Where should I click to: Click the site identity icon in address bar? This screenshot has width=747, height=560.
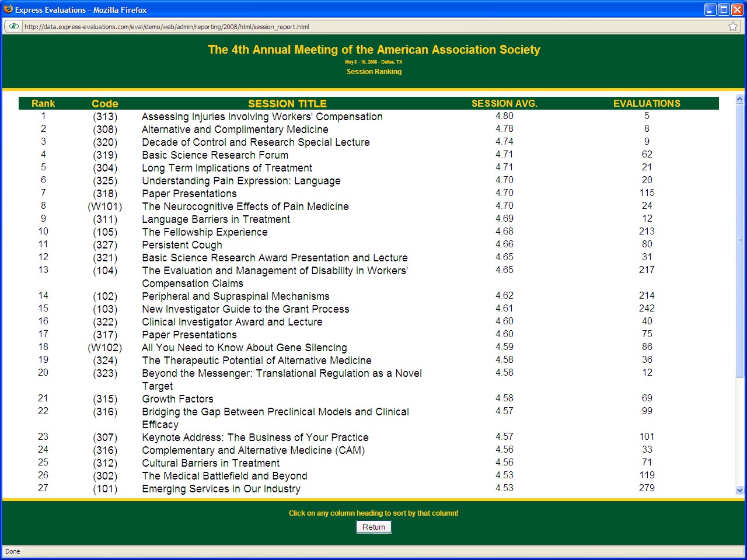(x=14, y=26)
